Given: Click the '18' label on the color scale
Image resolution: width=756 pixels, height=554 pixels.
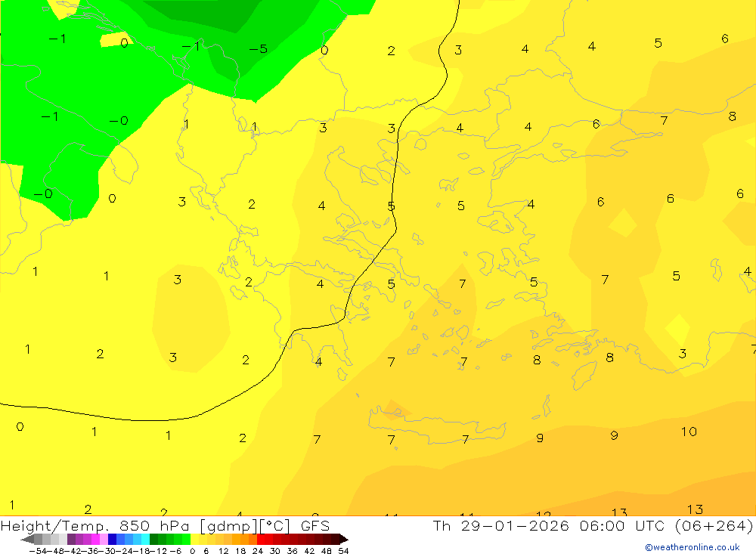Looking at the screenshot, I should pos(240,551).
